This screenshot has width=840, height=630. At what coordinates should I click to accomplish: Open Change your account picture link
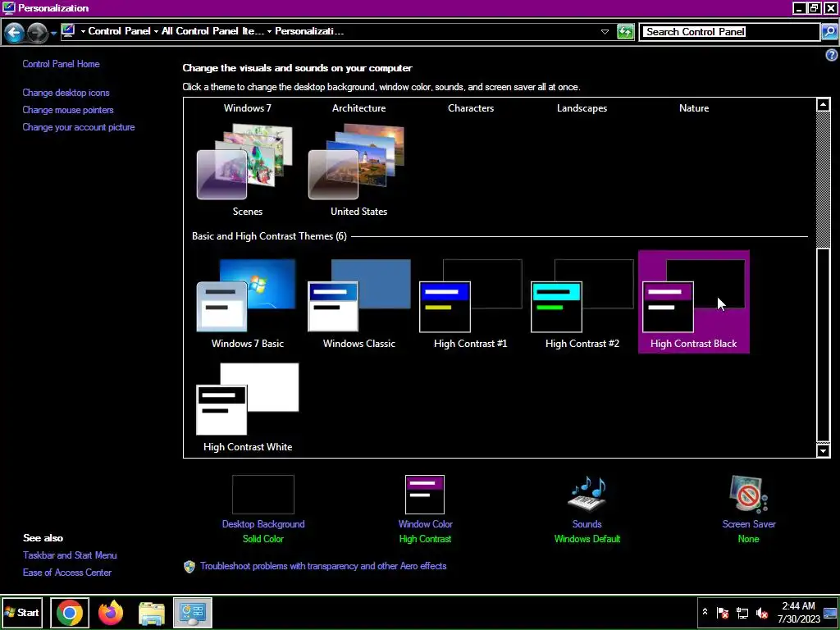[x=79, y=127]
